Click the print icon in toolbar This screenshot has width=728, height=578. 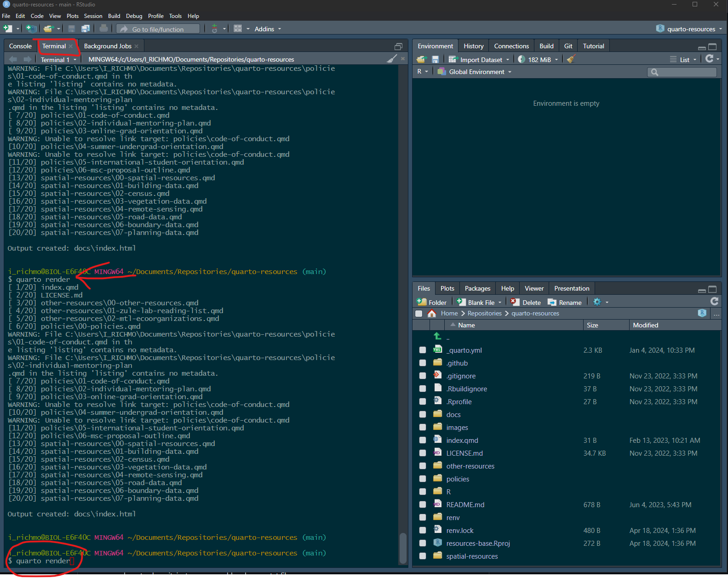click(x=103, y=29)
